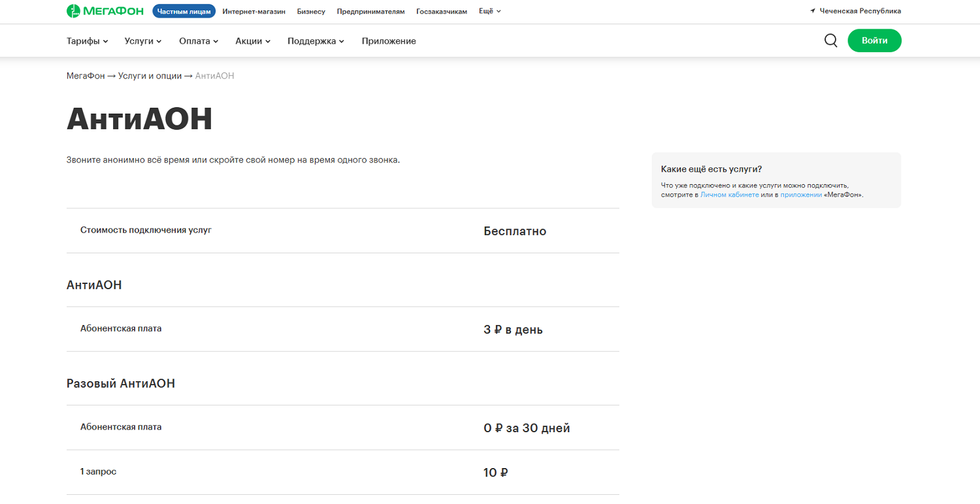The width and height of the screenshot is (980, 504).
Task: Change region Чеченская Республика
Action: click(860, 11)
